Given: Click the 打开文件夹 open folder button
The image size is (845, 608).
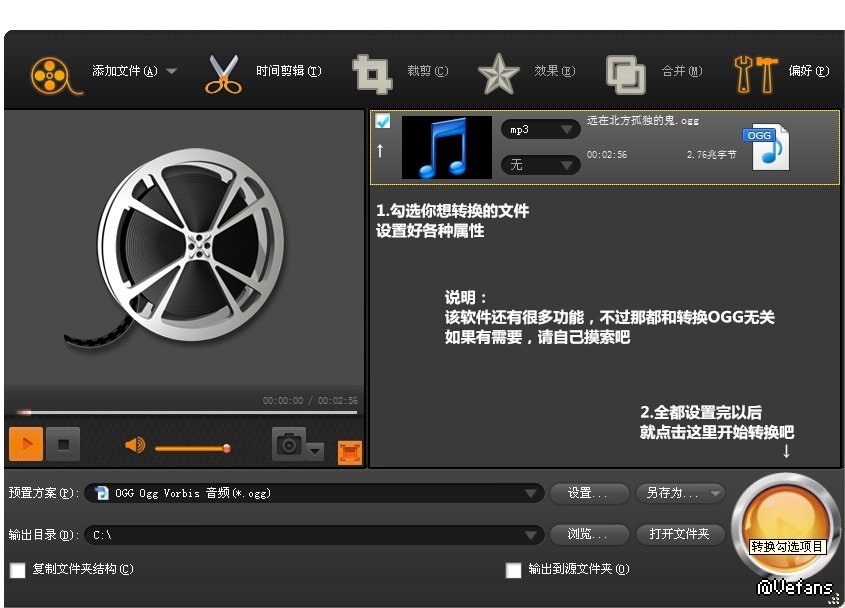Looking at the screenshot, I should (680, 534).
